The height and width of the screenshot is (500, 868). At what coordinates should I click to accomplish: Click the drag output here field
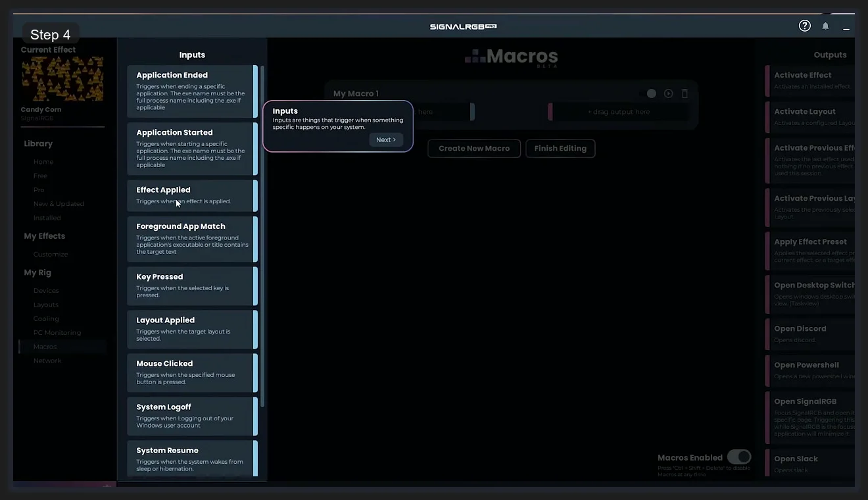(619, 112)
